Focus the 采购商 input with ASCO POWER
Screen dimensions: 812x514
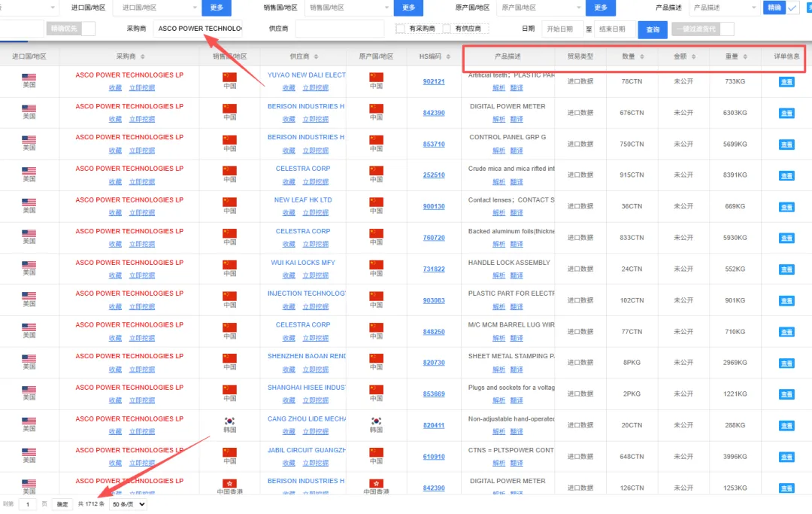(x=198, y=29)
